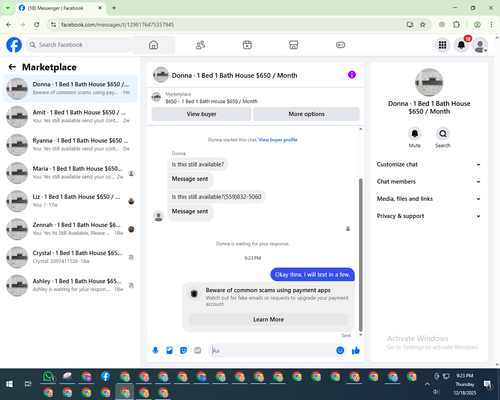Open the tab search dropdown
This screenshot has height=400, width=500.
(8, 8)
